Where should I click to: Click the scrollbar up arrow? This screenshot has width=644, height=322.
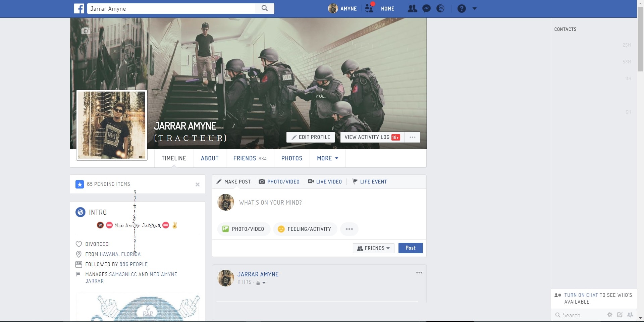[x=640, y=3]
